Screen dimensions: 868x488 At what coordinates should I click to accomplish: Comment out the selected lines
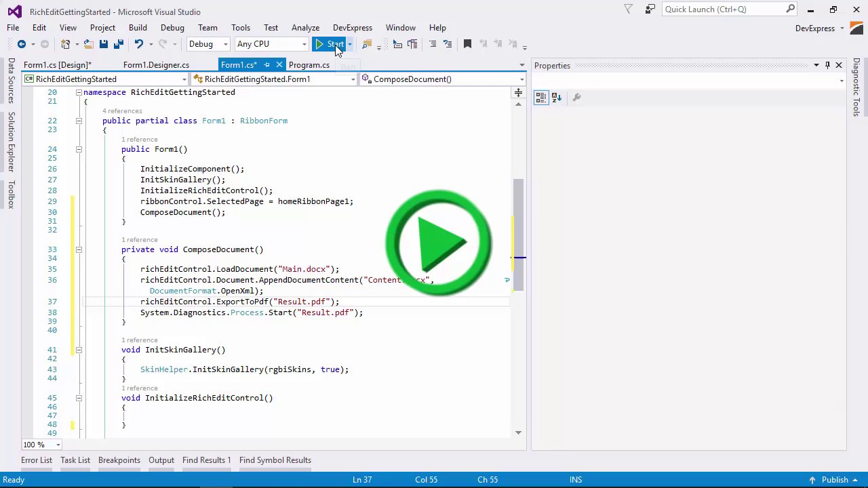click(x=433, y=44)
